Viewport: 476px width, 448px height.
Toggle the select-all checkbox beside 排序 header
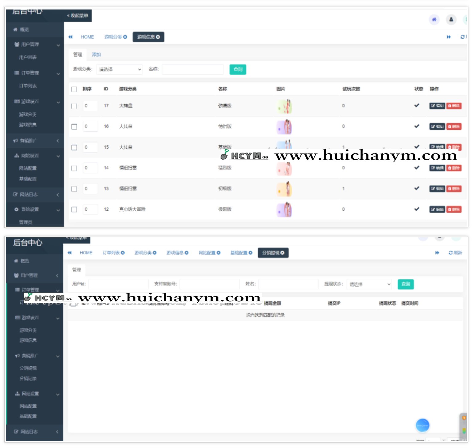point(74,89)
